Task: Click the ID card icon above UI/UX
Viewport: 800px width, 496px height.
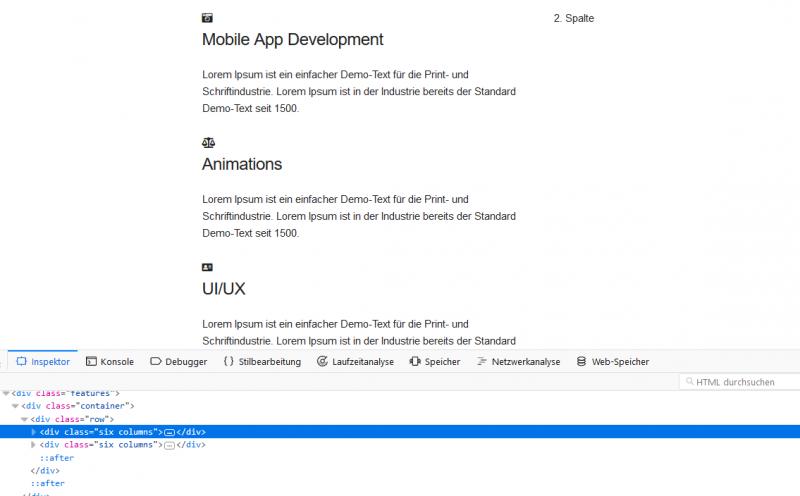Action: click(x=207, y=267)
